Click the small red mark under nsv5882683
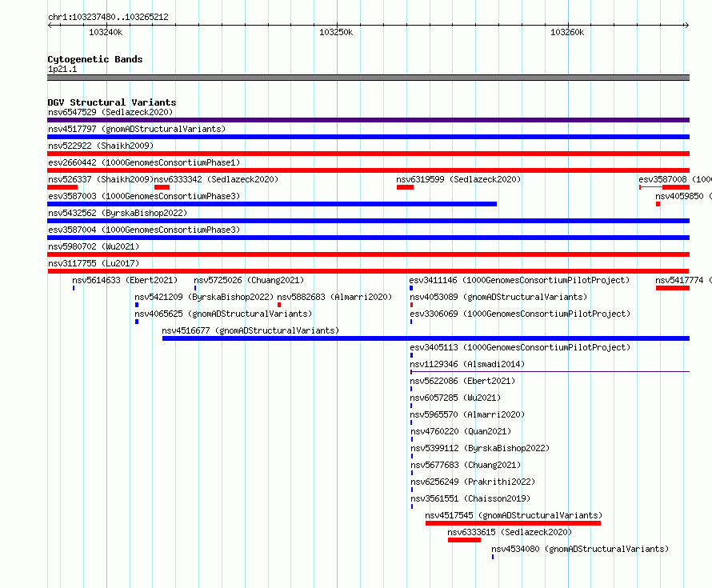 click(279, 305)
